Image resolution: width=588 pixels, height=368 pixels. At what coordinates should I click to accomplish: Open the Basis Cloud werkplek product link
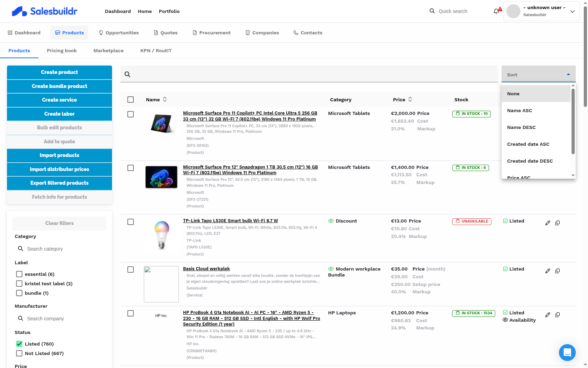pyautogui.click(x=206, y=268)
